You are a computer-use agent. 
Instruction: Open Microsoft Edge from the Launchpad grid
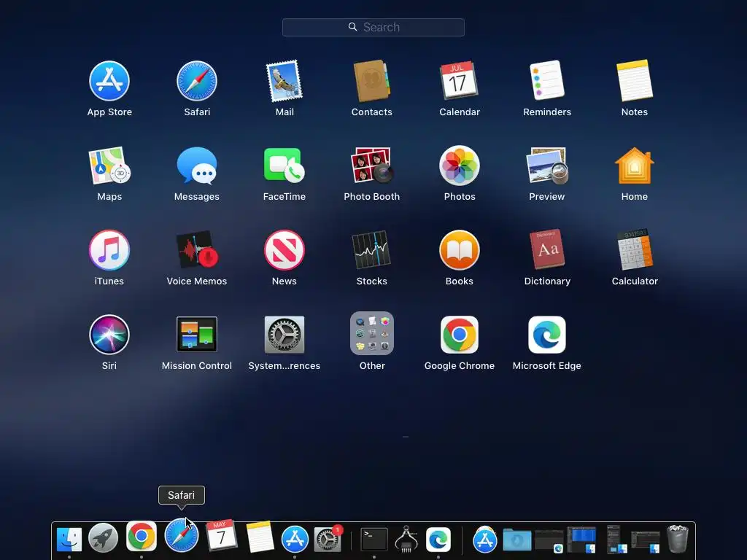(x=547, y=335)
